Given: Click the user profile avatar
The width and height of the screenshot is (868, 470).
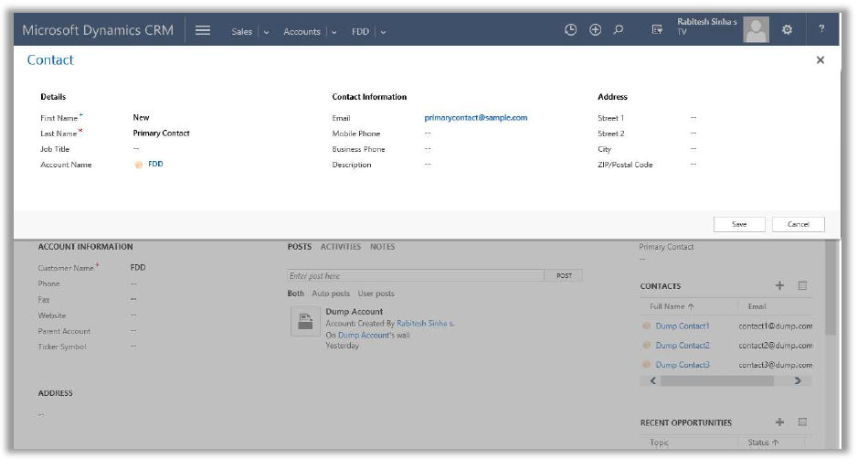Looking at the screenshot, I should coord(756,30).
